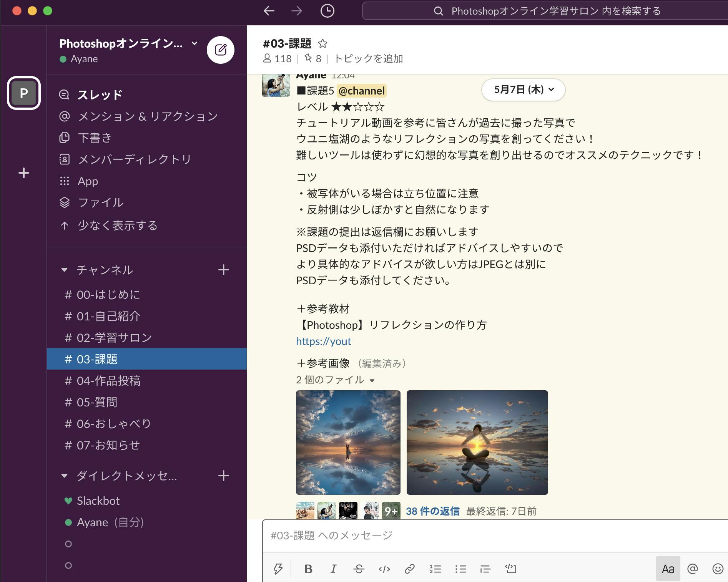Select the P workspace icon
This screenshot has height=582, width=728.
click(24, 93)
